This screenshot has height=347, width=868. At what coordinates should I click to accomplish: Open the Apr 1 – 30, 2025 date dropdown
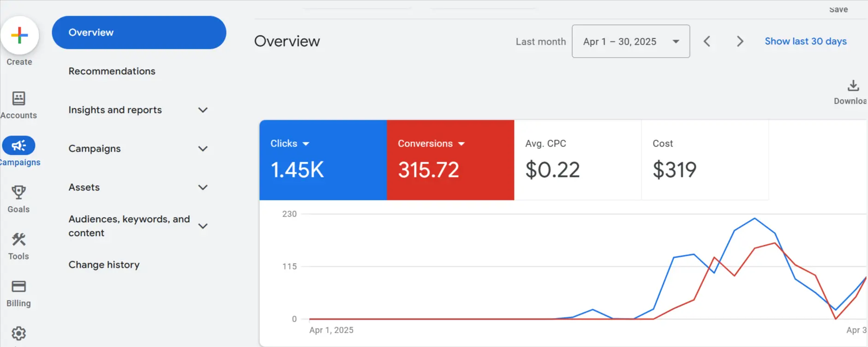coord(630,41)
